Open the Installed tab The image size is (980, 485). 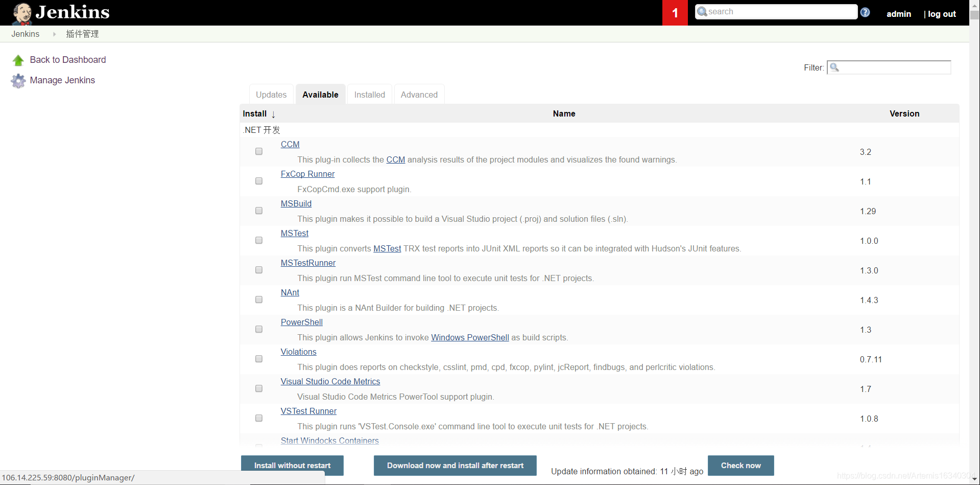coord(370,95)
